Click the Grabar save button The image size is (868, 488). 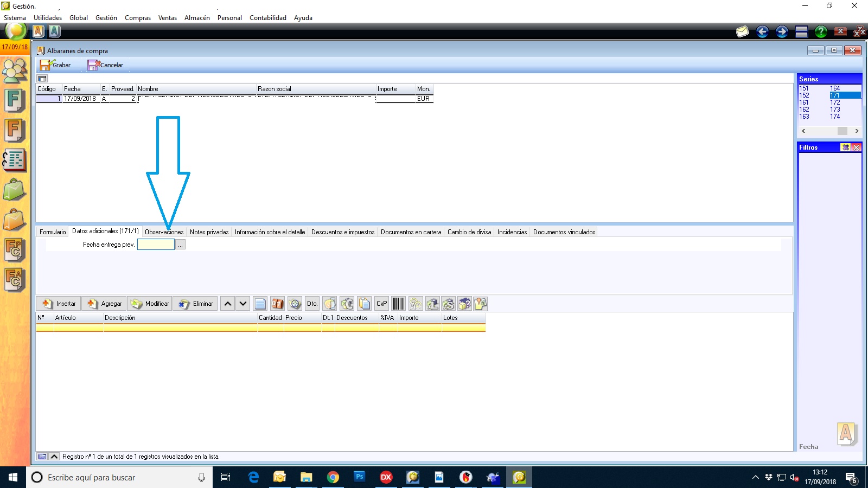click(55, 65)
